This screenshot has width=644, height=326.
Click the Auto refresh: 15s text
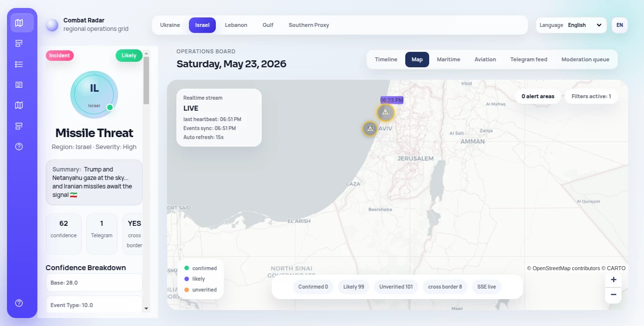[x=203, y=137]
